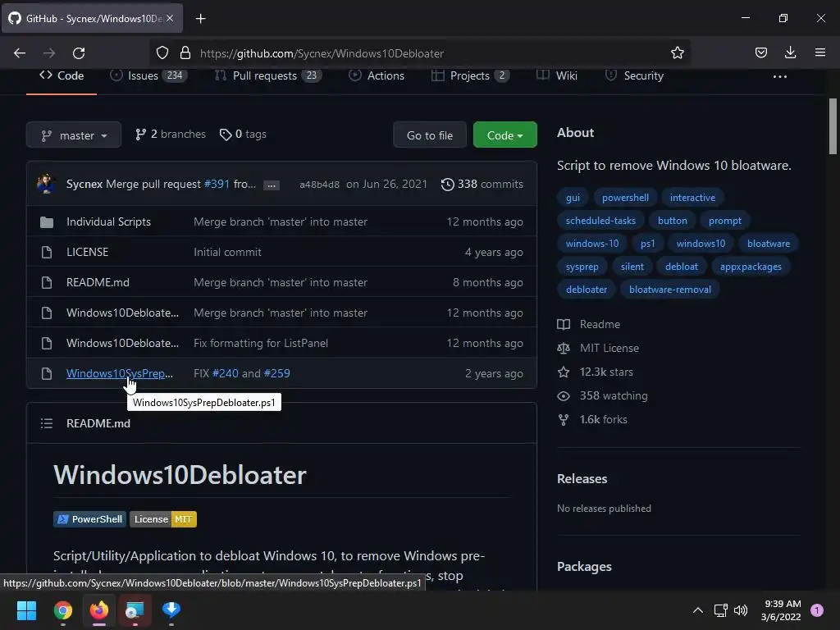
Task: Click the three-dot more tabs overflow
Action: coord(780,76)
